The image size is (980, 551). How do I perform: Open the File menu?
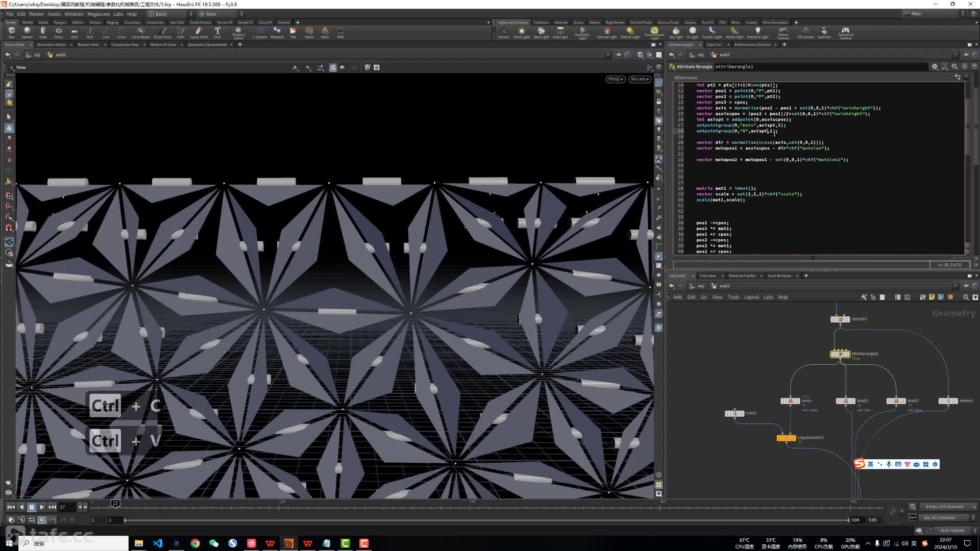point(10,14)
